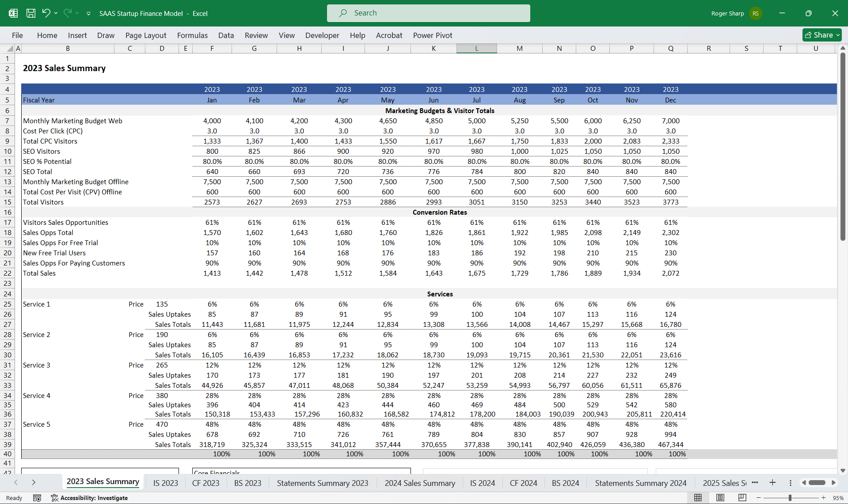Open the Power Pivot tab
The height and width of the screenshot is (504, 848).
pyautogui.click(x=433, y=35)
